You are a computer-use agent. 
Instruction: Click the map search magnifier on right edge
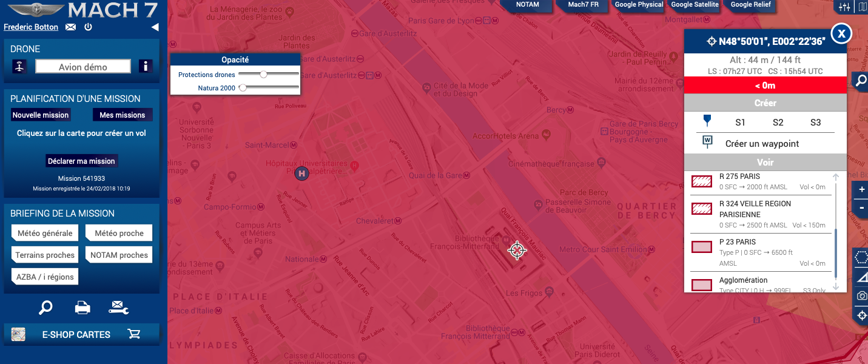click(861, 81)
